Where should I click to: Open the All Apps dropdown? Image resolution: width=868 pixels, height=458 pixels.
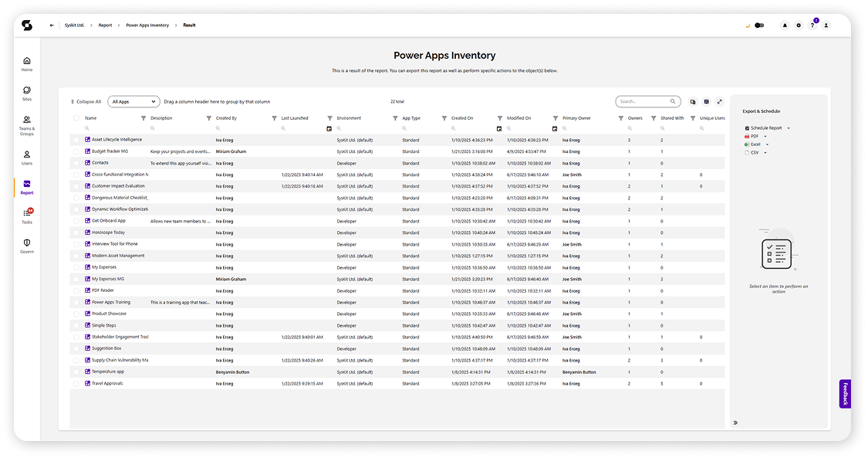[x=133, y=102]
